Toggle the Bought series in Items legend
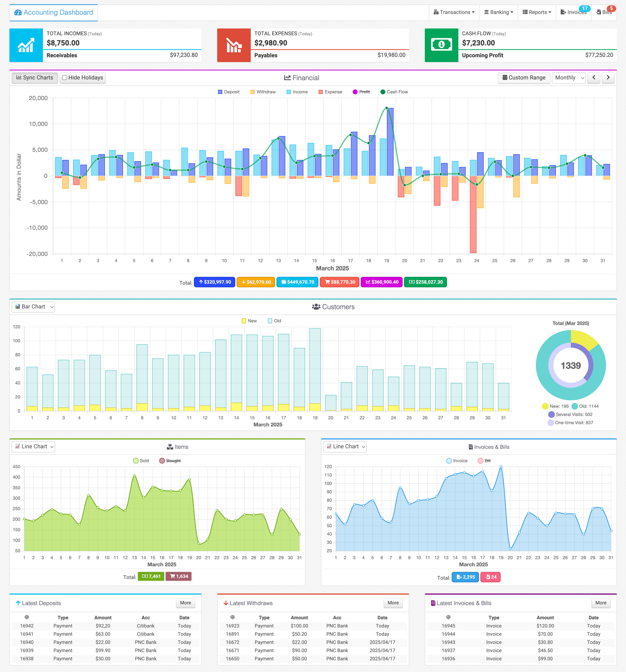This screenshot has width=626, height=672. click(x=170, y=461)
